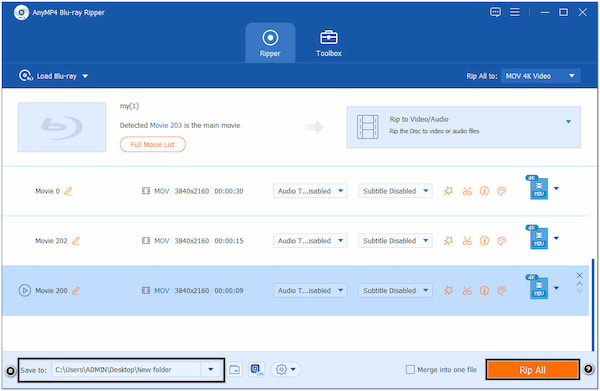Expand the Save to path dropdown arrow
600x391 pixels.
click(x=210, y=370)
